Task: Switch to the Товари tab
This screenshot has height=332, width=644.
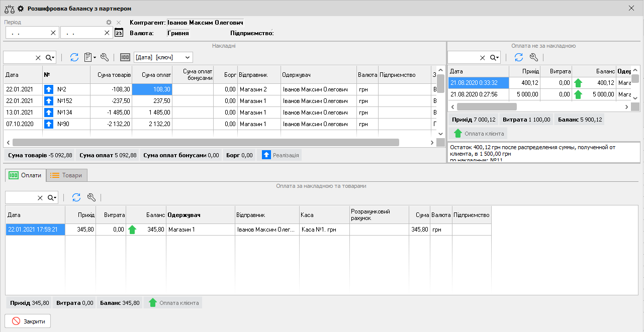Action: pyautogui.click(x=67, y=175)
